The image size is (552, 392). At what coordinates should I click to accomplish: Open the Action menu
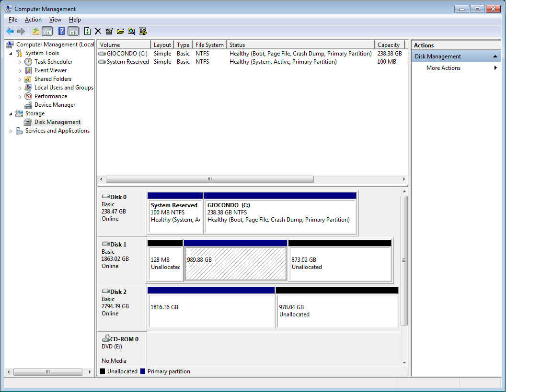tap(33, 20)
